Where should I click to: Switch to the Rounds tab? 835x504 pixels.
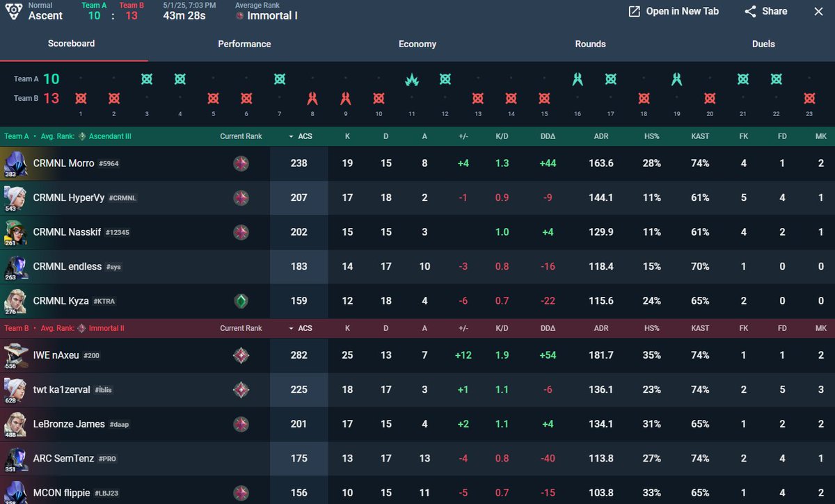[590, 43]
